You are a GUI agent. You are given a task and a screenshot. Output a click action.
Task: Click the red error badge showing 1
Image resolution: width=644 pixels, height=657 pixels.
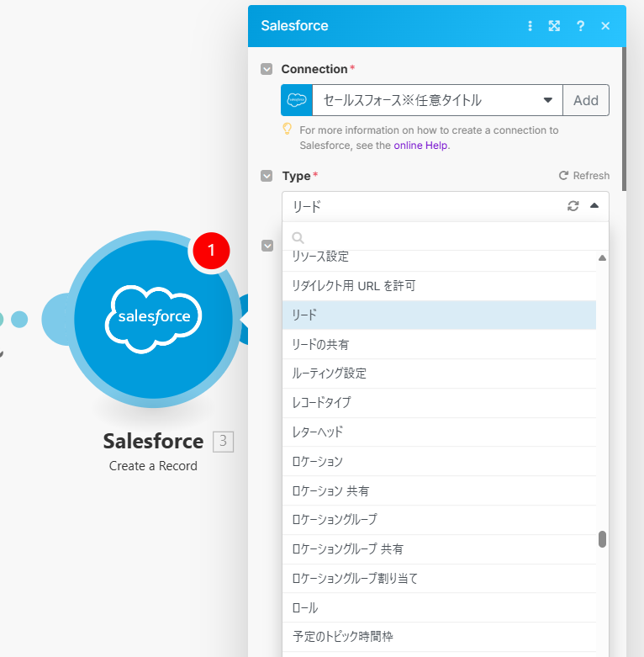(x=211, y=251)
